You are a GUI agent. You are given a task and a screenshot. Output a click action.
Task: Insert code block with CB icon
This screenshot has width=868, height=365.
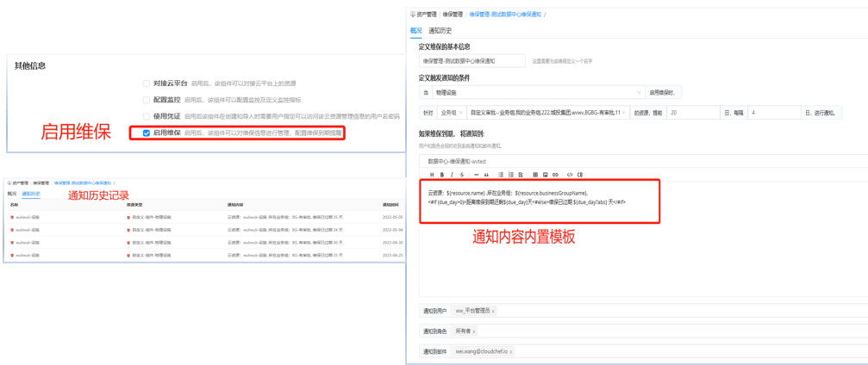580,174
